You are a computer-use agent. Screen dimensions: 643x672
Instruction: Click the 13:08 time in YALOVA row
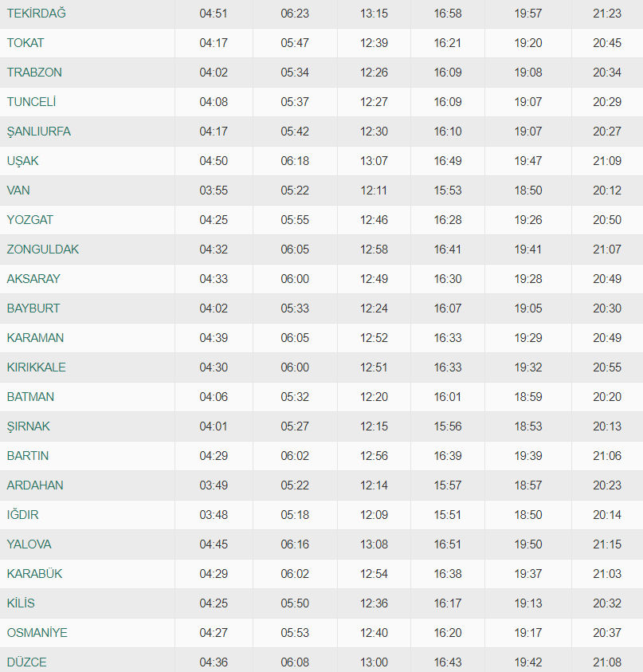pos(374,544)
